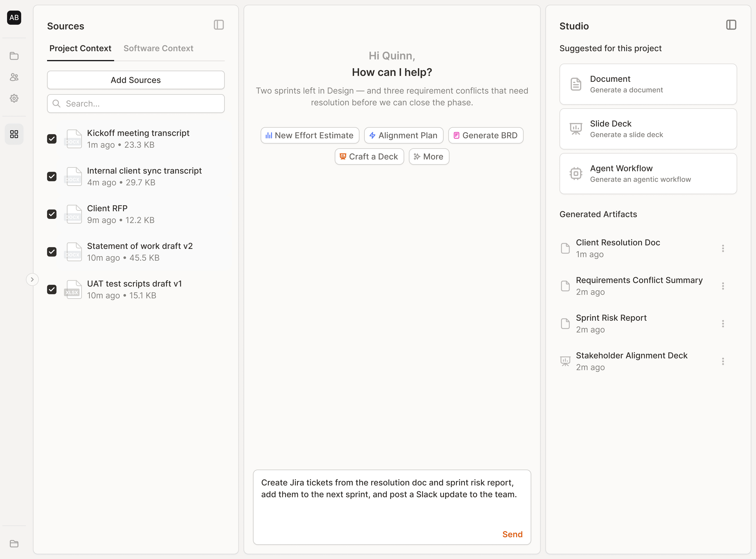Open the dashboard grid sidebar icon
This screenshot has width=756, height=559.
pyautogui.click(x=14, y=134)
